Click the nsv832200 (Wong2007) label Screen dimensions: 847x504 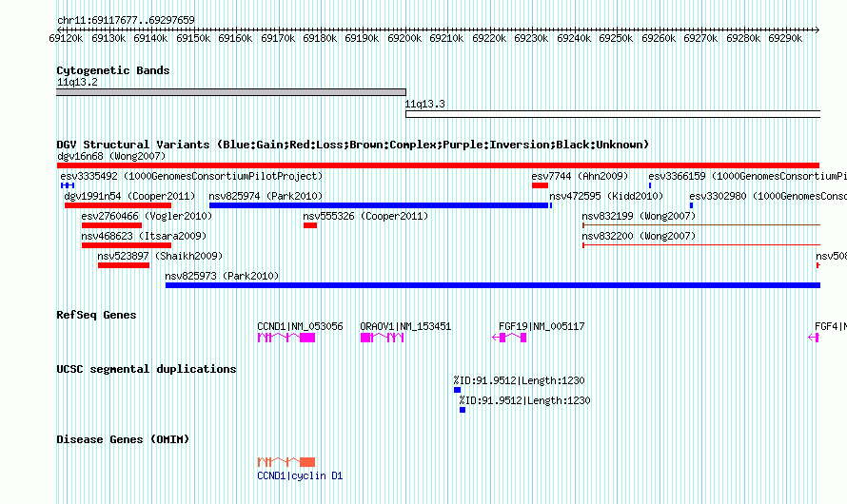coord(639,236)
